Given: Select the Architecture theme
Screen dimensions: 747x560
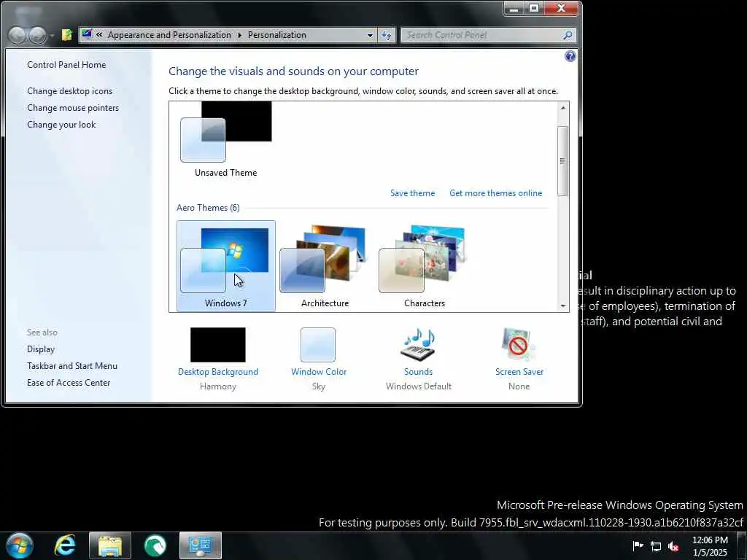Looking at the screenshot, I should (x=325, y=266).
